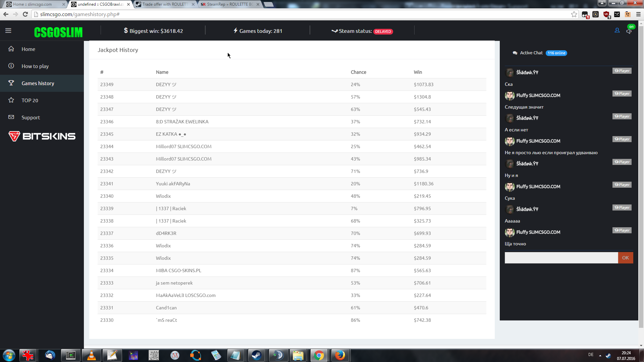Click the BitSkins banner logo
Image resolution: width=644 pixels, height=362 pixels.
pos(42,136)
